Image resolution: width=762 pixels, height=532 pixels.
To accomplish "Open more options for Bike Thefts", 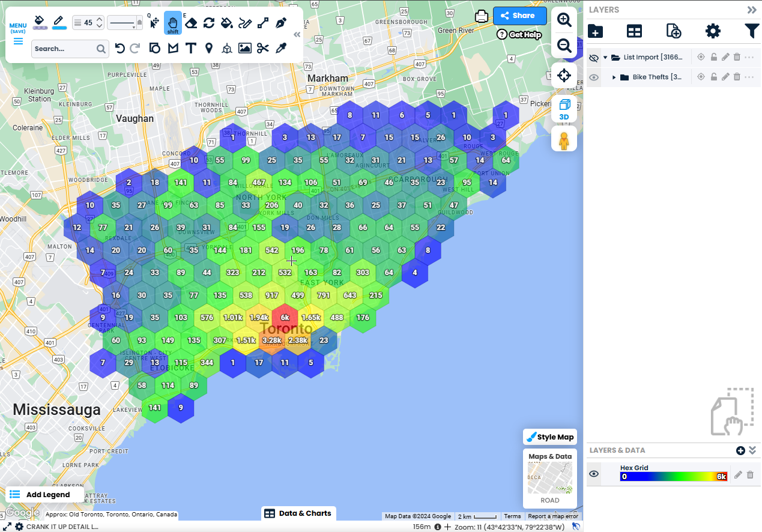I will (x=749, y=77).
